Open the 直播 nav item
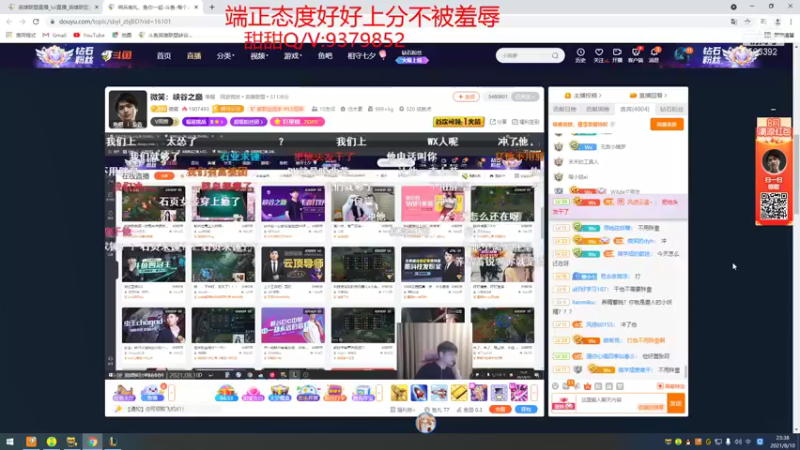The height and width of the screenshot is (450, 800). (194, 56)
